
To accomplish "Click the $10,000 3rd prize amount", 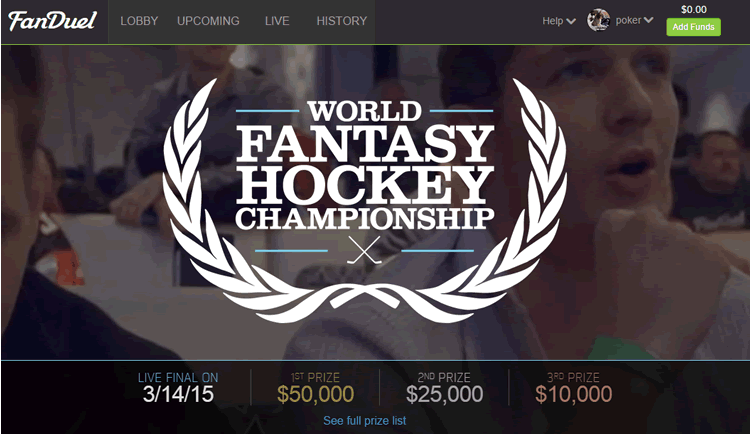I will coord(574,394).
